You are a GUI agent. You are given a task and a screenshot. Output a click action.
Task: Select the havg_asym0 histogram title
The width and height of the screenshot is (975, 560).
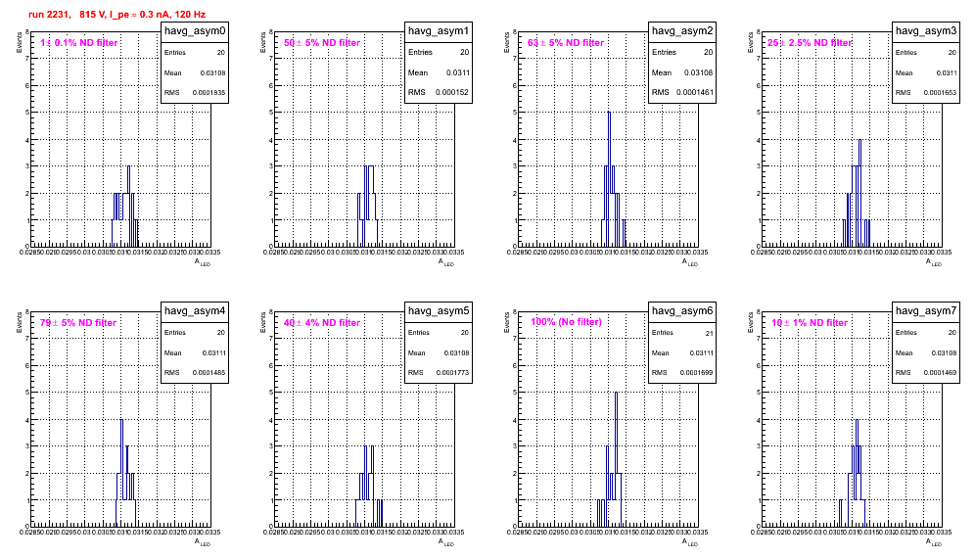click(x=195, y=30)
